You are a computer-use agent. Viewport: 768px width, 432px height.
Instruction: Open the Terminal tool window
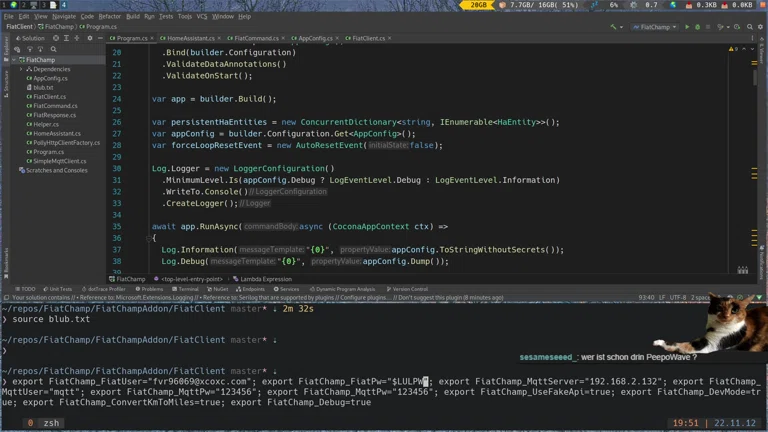188,289
